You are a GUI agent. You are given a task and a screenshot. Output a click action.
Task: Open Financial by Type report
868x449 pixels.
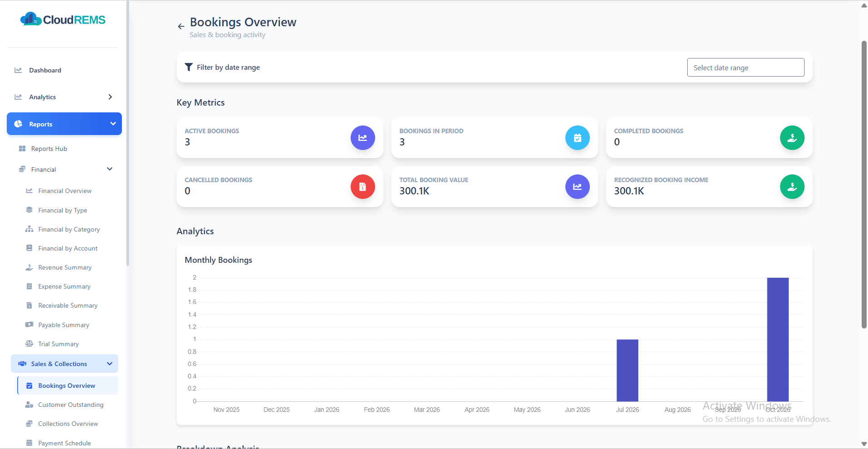click(63, 210)
